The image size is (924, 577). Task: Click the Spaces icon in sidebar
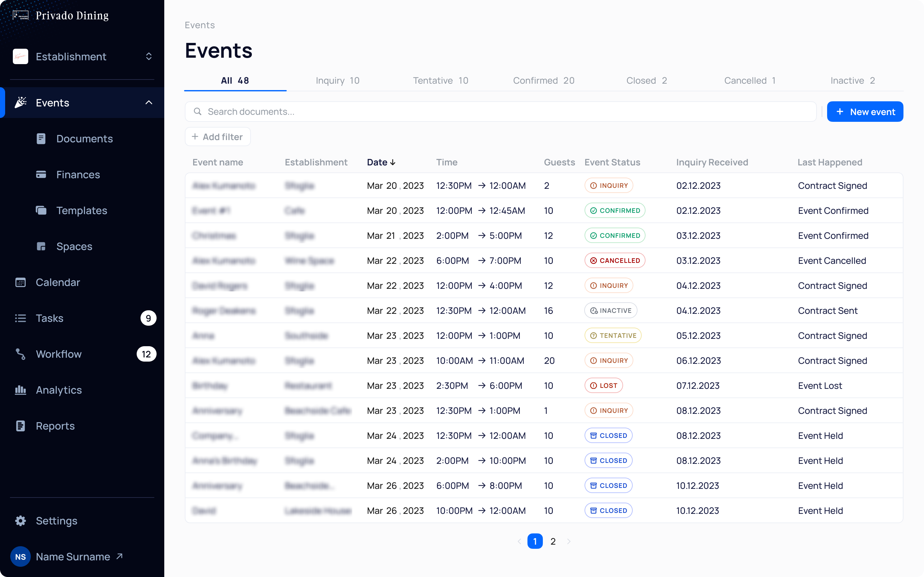41,246
